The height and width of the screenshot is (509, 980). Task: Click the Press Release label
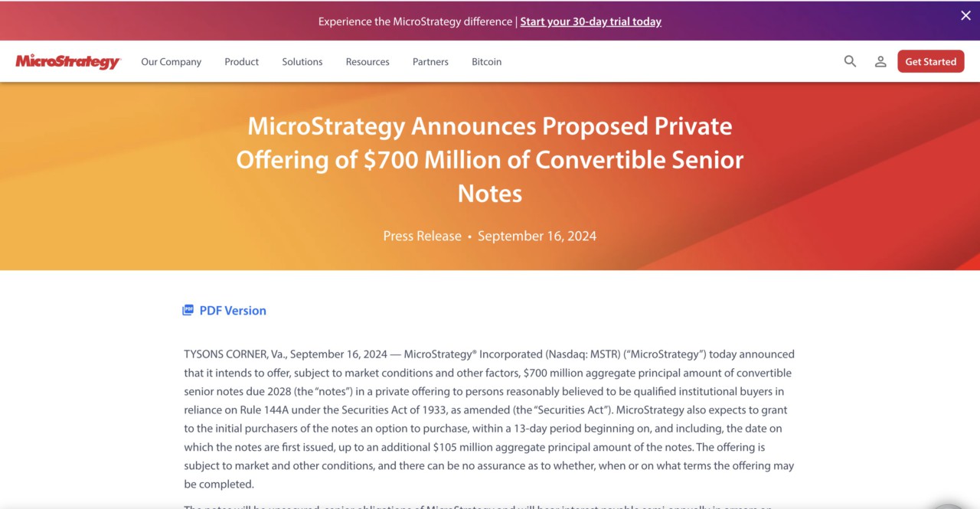[x=422, y=236]
